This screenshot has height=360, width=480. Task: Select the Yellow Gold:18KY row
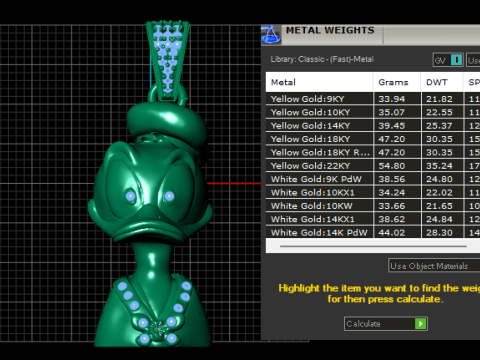tap(373, 139)
